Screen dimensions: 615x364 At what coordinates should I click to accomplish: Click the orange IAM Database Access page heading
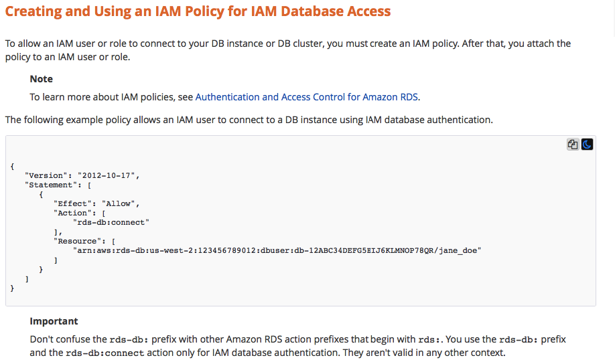click(198, 11)
